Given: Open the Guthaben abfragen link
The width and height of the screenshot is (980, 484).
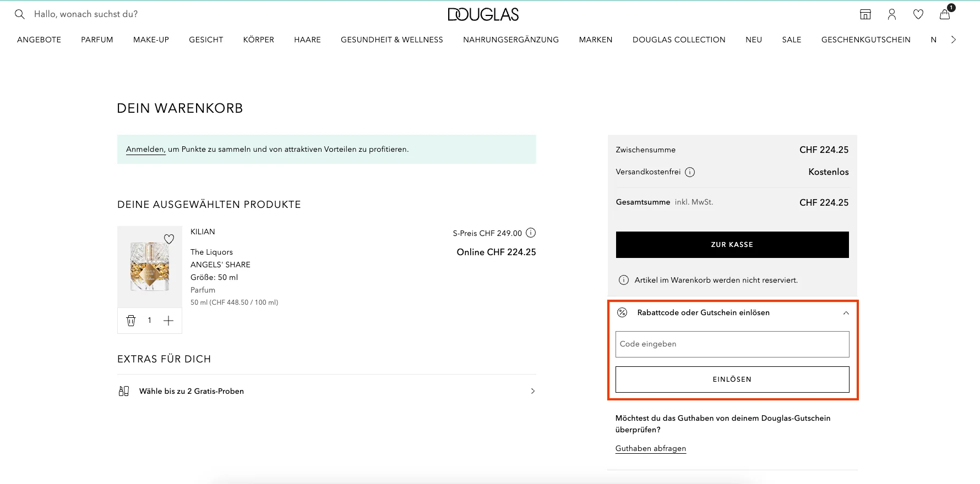Looking at the screenshot, I should click(650, 448).
